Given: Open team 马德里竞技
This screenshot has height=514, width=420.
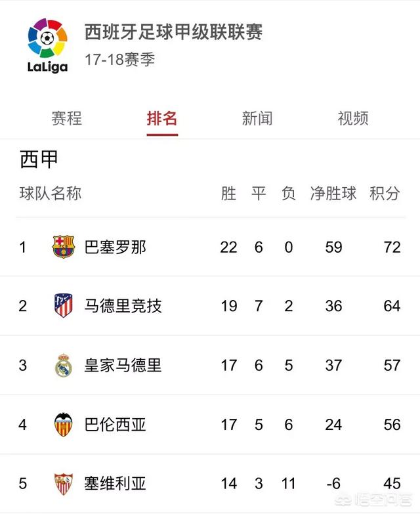Looking at the screenshot, I should (123, 306).
